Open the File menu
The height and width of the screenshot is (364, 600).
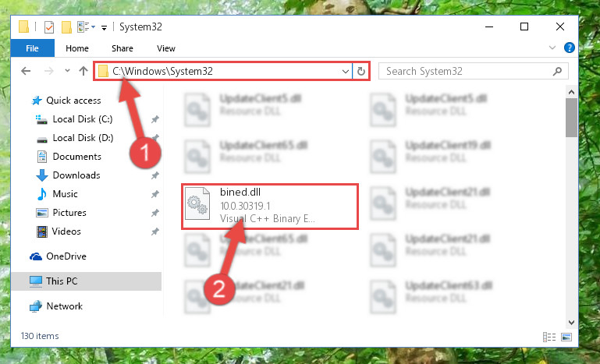coord(33,48)
